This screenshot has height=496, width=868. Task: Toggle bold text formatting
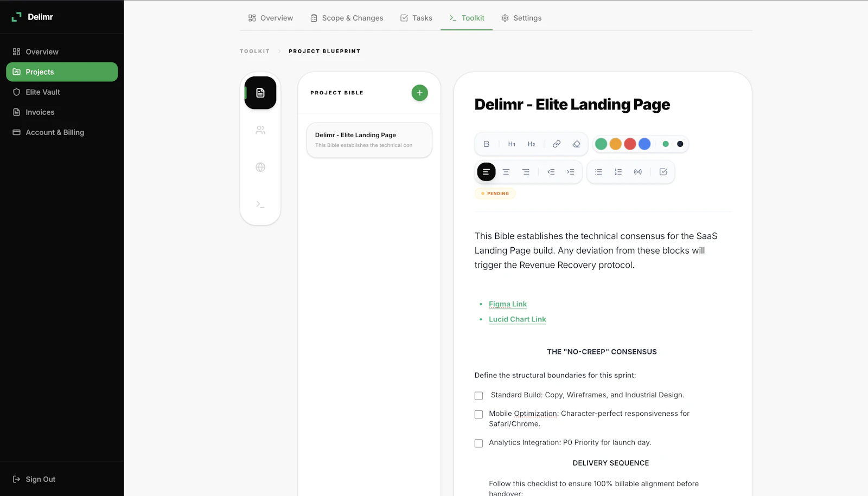coord(487,144)
